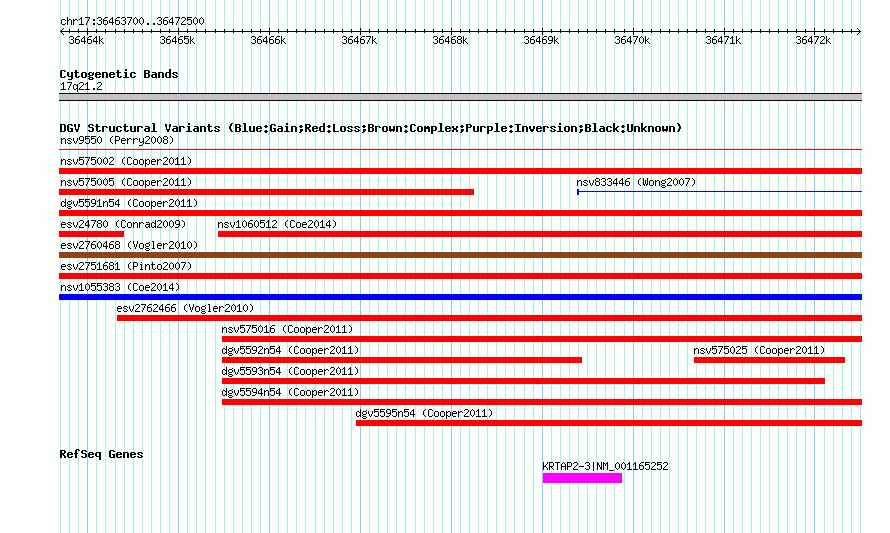Open dgv5593n54 (Cooper2011) label
Viewport: 890px width, 533px height.
[x=290, y=371]
